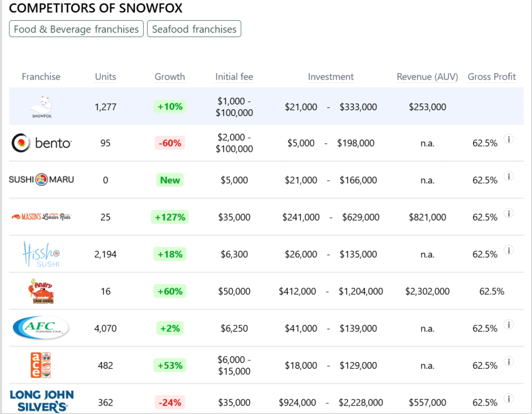The width and height of the screenshot is (532, 414).
Task: Select the 1,277 units value
Action: click(105, 107)
